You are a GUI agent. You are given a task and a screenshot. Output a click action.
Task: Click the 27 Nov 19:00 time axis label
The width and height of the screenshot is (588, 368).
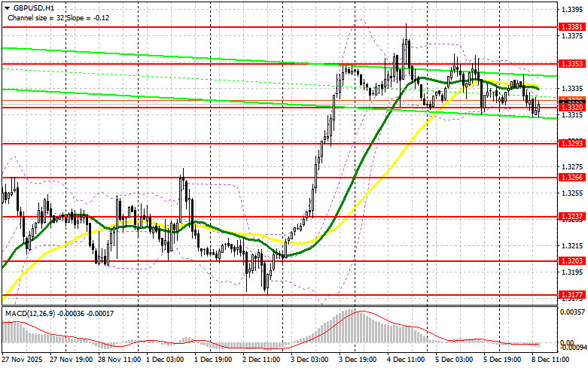[x=71, y=360]
